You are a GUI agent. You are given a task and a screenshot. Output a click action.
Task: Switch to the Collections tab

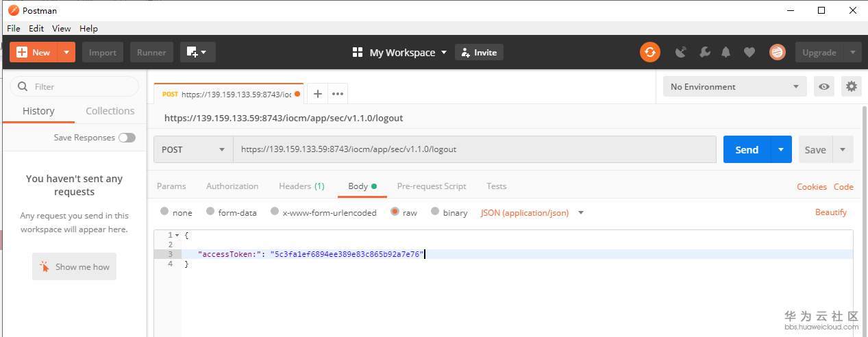[x=110, y=111]
